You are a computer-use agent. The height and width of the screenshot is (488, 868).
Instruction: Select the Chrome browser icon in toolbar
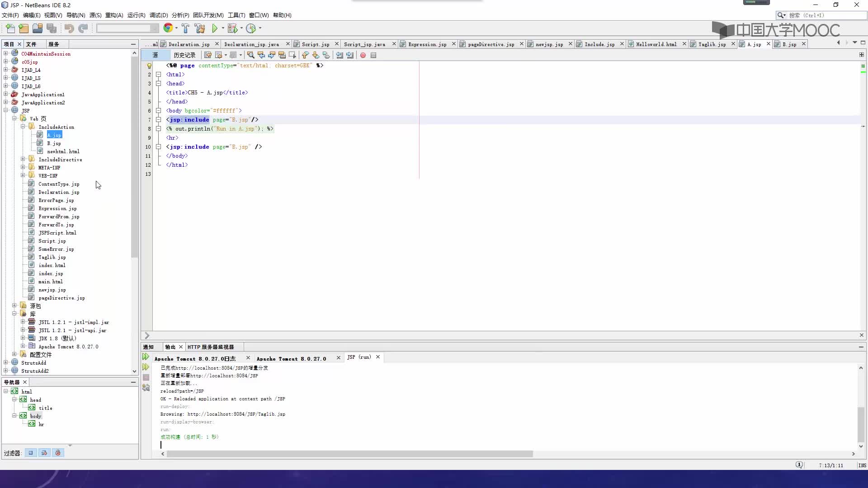click(x=168, y=28)
